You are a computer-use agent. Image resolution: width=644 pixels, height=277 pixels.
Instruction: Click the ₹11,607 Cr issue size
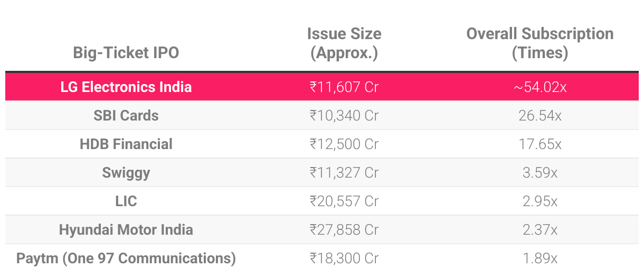(x=344, y=87)
